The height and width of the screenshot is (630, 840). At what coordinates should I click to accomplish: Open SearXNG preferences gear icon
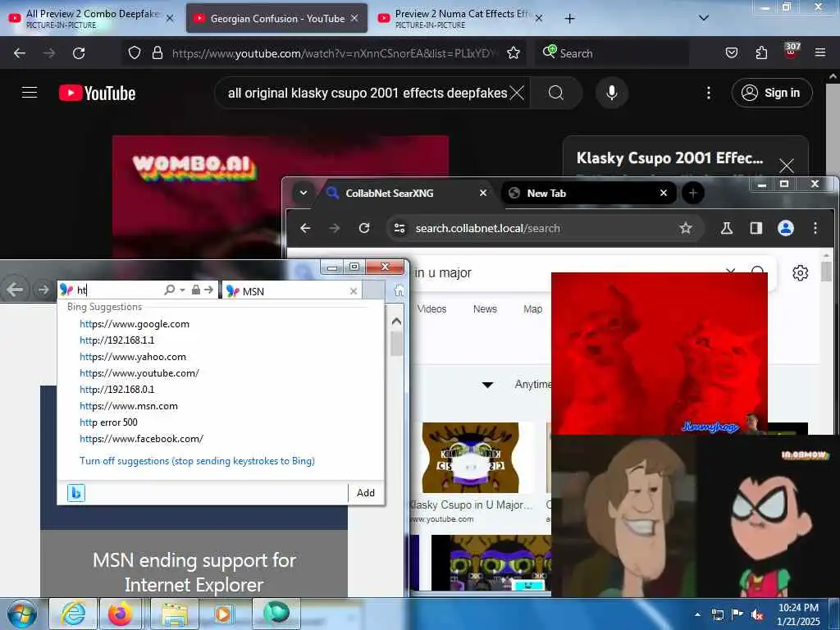800,272
